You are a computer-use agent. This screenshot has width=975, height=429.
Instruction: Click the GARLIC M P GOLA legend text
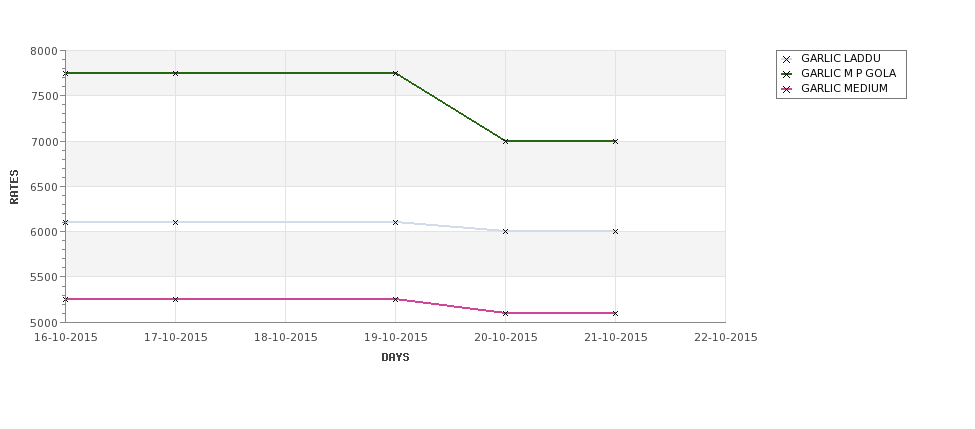pos(848,73)
